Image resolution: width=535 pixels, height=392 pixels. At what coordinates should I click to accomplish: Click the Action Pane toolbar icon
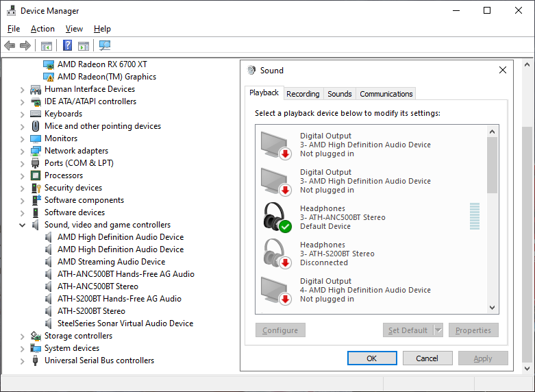(x=84, y=45)
